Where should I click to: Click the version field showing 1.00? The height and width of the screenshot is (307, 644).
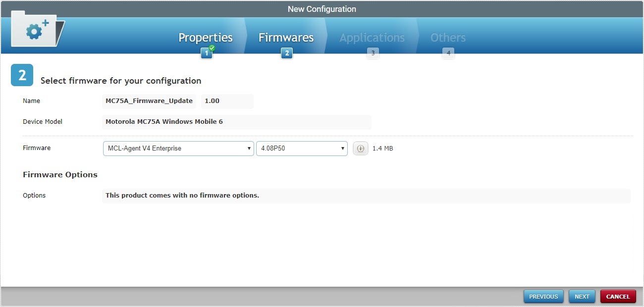coord(227,101)
